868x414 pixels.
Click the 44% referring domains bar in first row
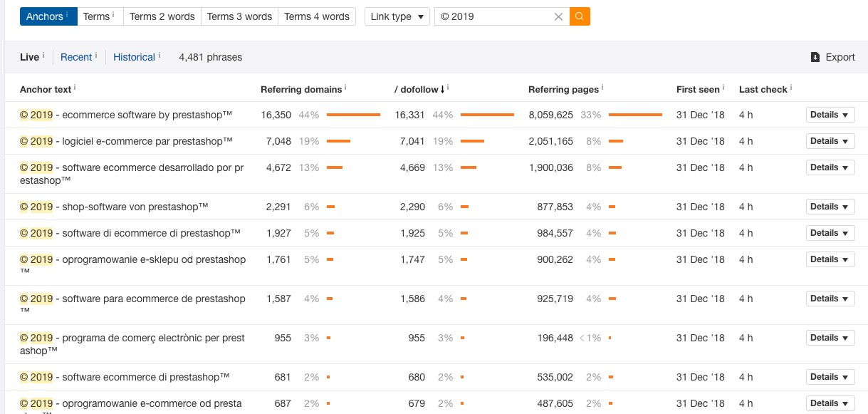click(x=353, y=115)
